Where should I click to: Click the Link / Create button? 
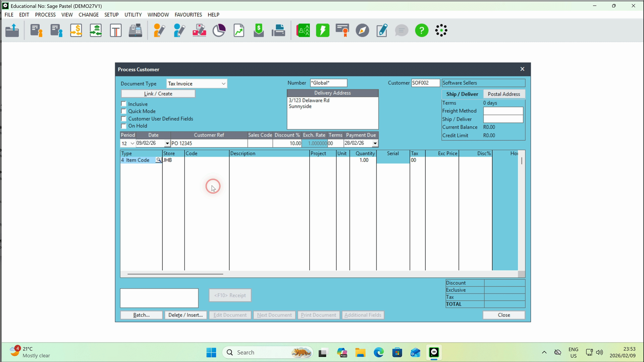point(158,94)
